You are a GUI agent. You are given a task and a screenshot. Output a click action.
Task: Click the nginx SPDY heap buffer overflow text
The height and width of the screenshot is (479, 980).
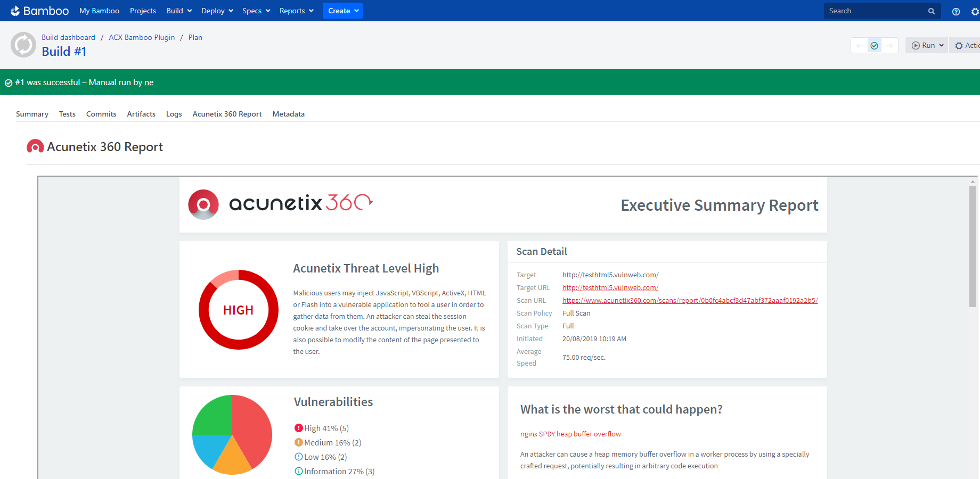(x=570, y=434)
